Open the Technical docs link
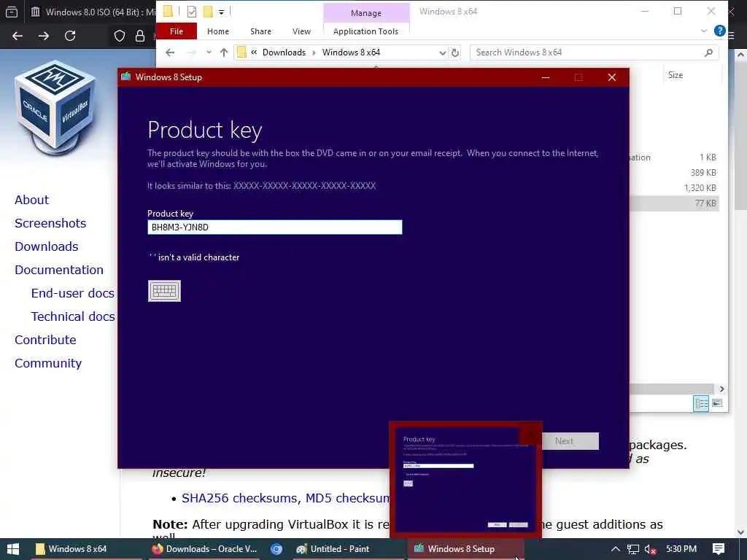Viewport: 747px width, 560px height. (x=73, y=316)
